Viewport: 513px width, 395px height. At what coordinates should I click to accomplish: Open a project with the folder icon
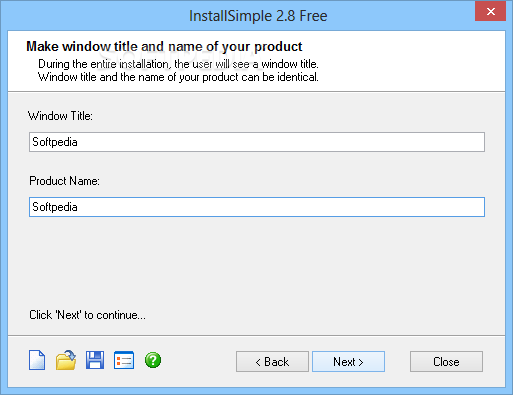point(66,360)
